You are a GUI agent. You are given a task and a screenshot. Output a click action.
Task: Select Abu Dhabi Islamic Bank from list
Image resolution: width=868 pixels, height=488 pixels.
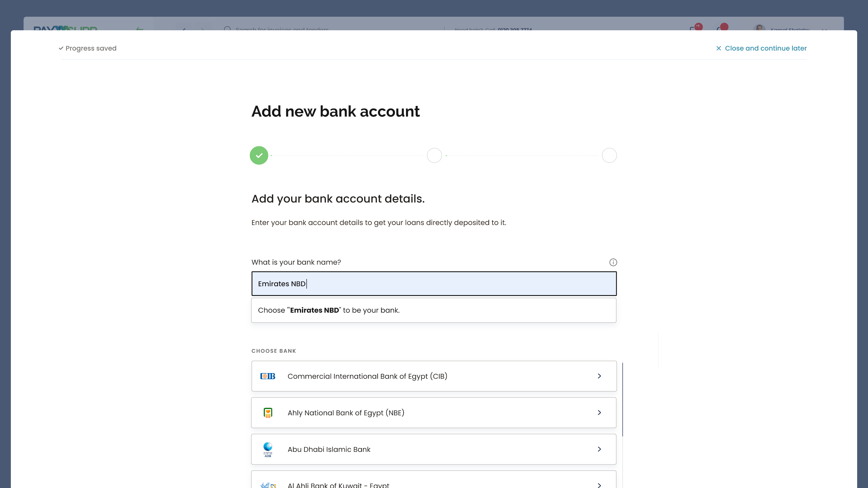pos(329,449)
